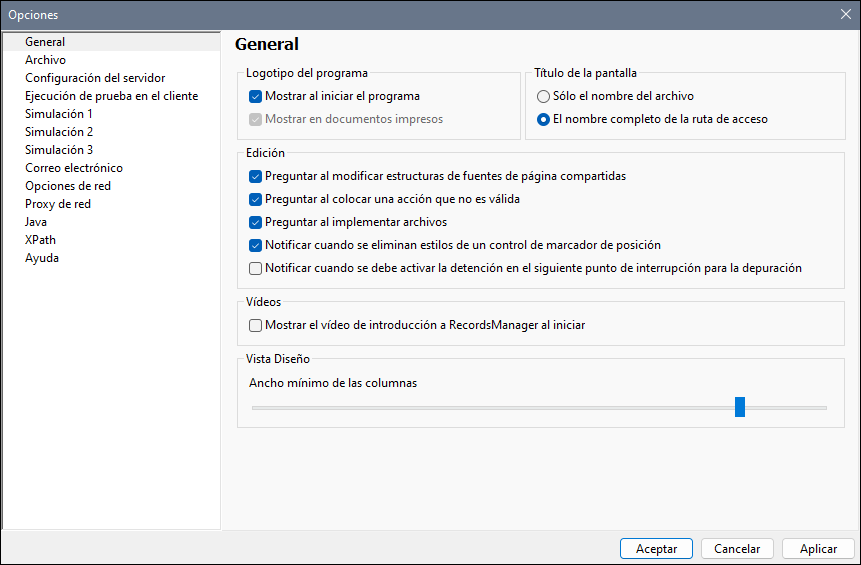This screenshot has height=565, width=861.
Task: Close the Opciones dialog window
Action: pyautogui.click(x=845, y=14)
